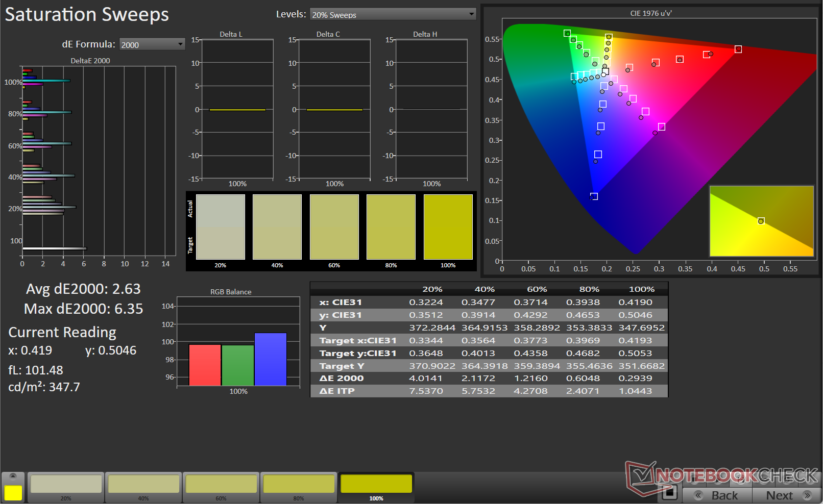Click the Current Reading heading

[x=62, y=333]
